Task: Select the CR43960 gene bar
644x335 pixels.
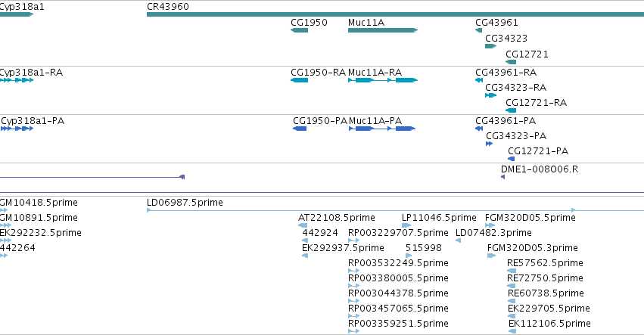Action: click(x=395, y=14)
